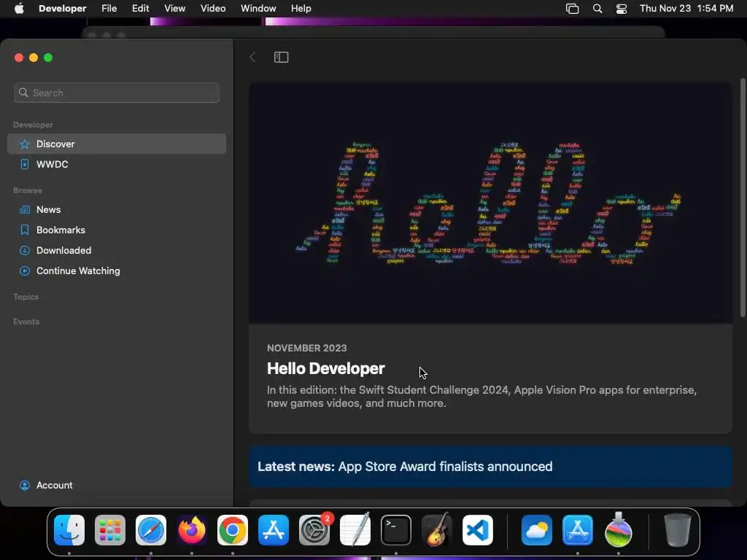Image resolution: width=747 pixels, height=560 pixels.
Task: Open Terminal from the Dock
Action: [x=396, y=530]
